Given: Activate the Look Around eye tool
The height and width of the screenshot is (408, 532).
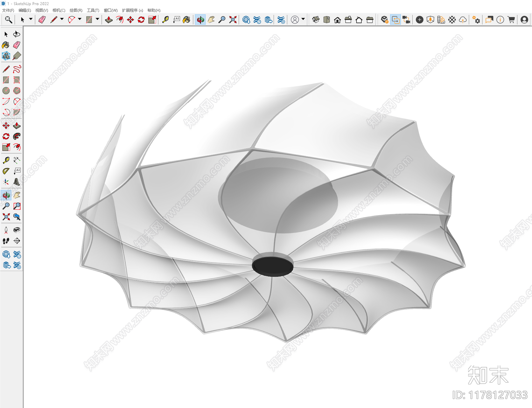Looking at the screenshot, I should click(x=17, y=230).
